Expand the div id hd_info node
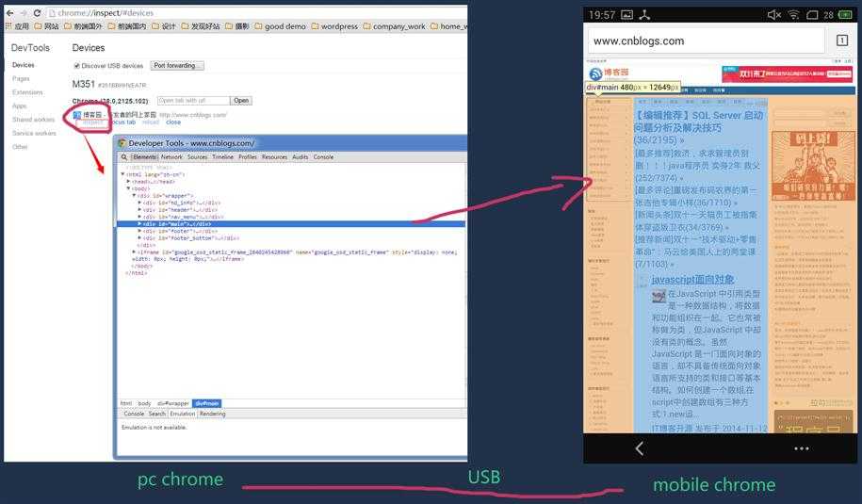 tap(139, 203)
